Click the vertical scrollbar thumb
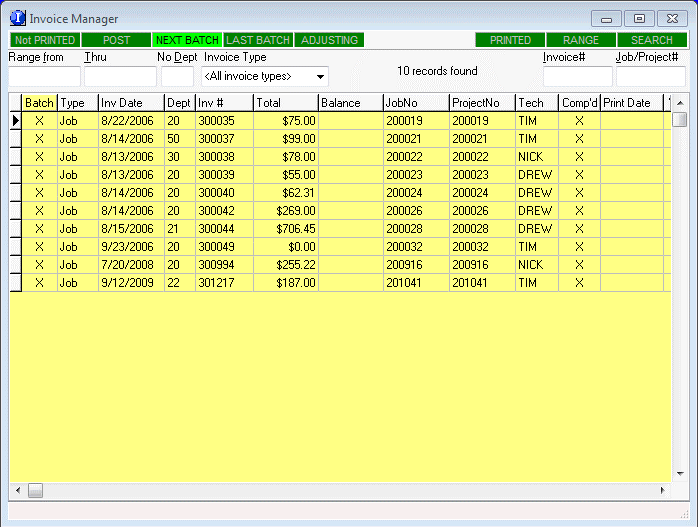Screen dimensions: 698x527 [x=680, y=120]
